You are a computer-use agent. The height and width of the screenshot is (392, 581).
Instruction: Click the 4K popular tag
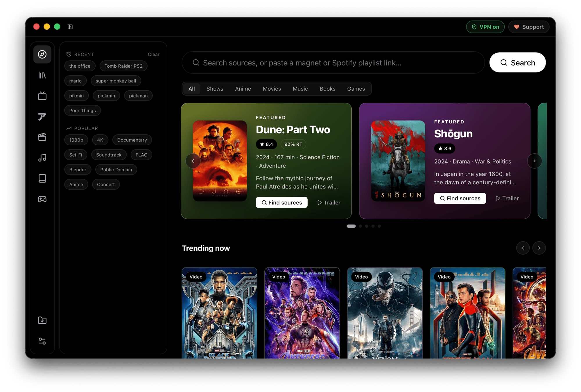[x=100, y=140]
